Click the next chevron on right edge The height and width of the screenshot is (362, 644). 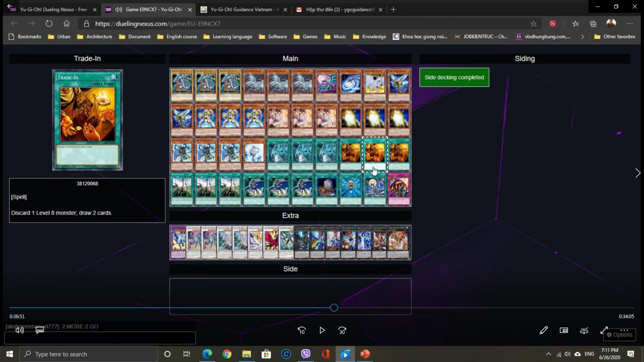coord(638,173)
